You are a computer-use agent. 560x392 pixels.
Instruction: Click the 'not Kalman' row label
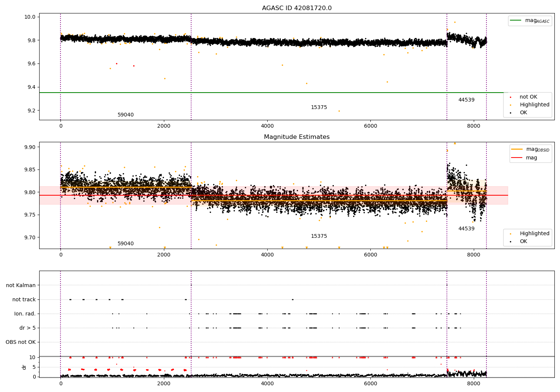(21, 286)
